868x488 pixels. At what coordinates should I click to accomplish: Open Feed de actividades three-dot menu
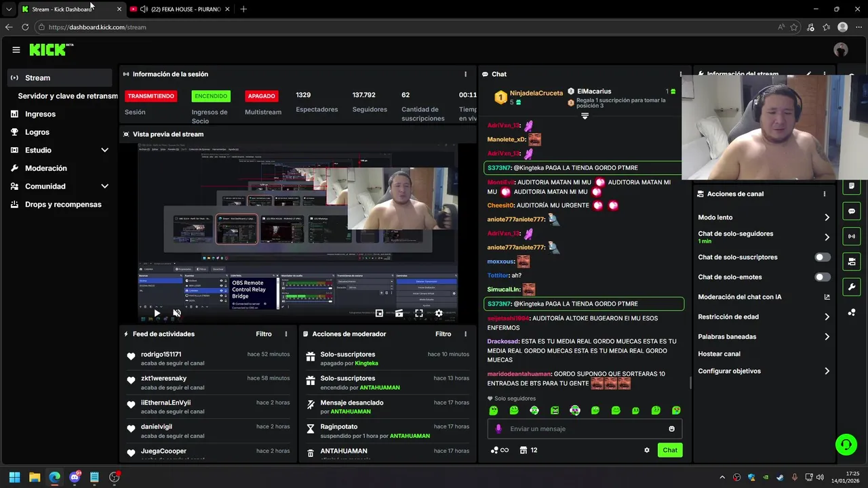point(286,334)
